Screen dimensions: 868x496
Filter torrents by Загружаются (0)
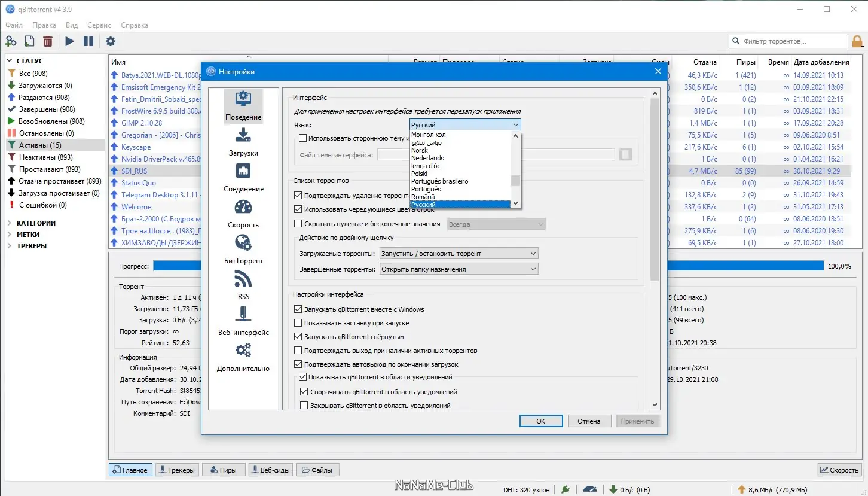coord(45,86)
